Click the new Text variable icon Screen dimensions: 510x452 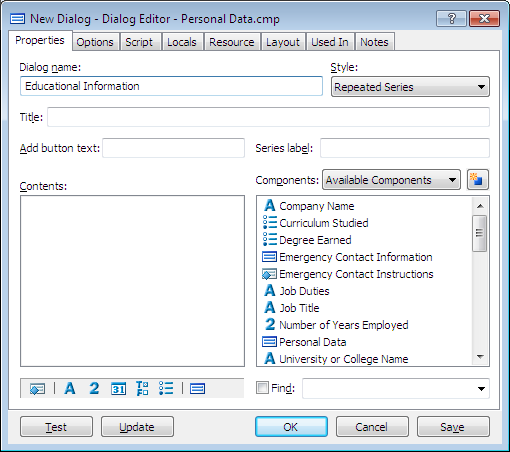pos(70,389)
